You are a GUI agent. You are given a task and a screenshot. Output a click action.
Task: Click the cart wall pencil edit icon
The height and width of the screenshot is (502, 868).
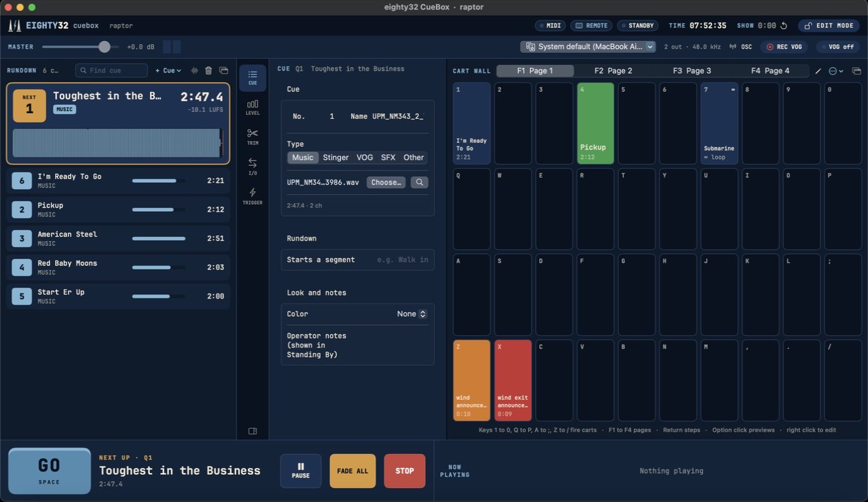click(818, 71)
